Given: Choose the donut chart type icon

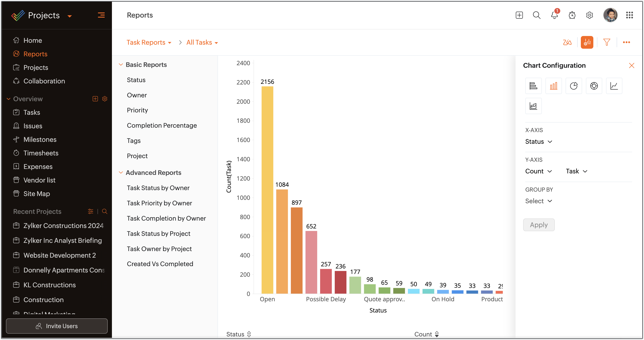Looking at the screenshot, I should 594,86.
